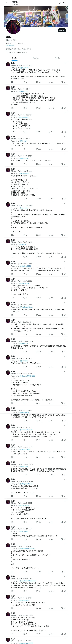Open the three-dot menu on the Oct 24, 2023 post
This screenshot has height=644, width=72.
65,204
